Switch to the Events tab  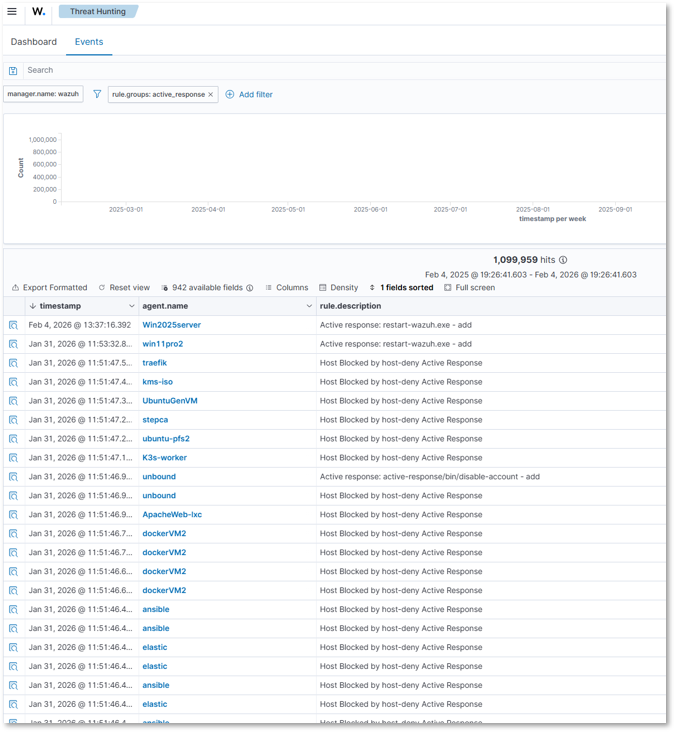[89, 42]
